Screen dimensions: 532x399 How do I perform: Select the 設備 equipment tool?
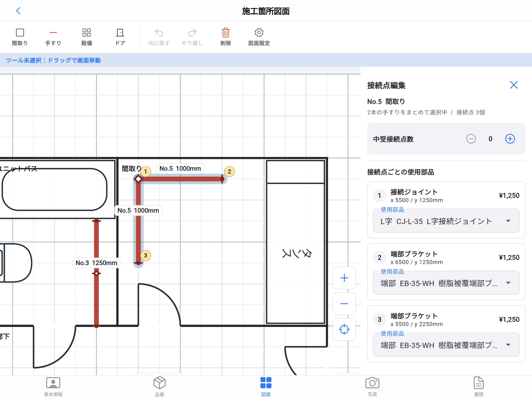(x=87, y=37)
